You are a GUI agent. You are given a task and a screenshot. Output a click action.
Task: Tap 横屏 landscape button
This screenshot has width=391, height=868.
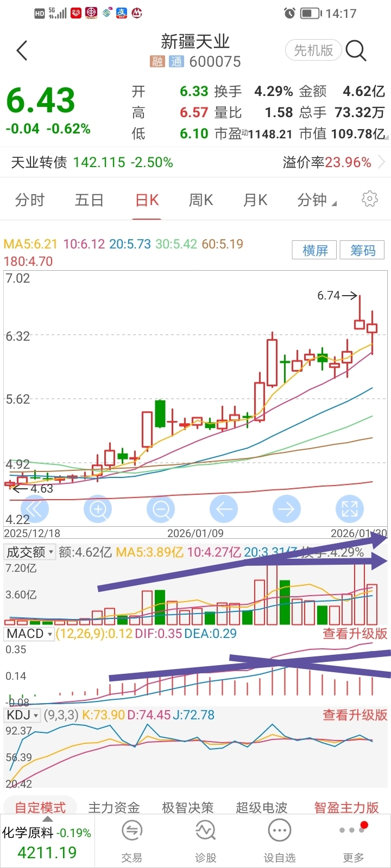[x=314, y=250]
